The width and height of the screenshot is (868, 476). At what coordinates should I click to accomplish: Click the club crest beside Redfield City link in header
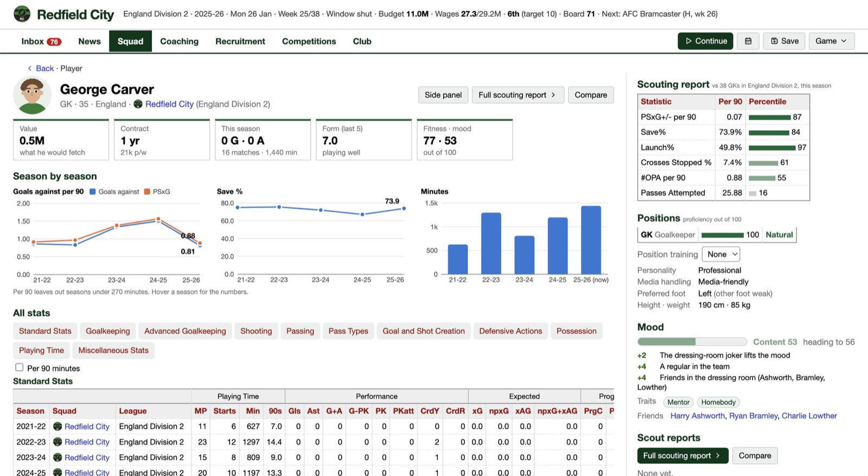(138, 104)
